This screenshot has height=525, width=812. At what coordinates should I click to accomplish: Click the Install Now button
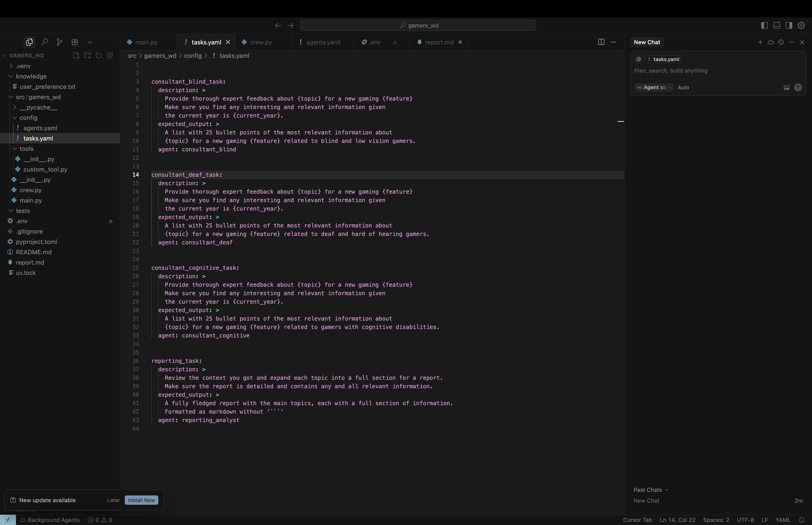(x=141, y=500)
